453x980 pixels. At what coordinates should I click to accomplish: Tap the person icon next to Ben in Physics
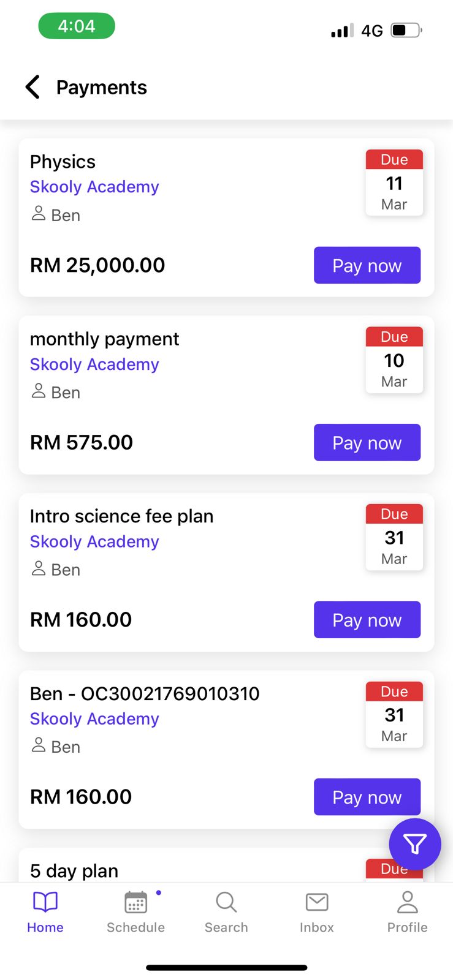tap(39, 214)
